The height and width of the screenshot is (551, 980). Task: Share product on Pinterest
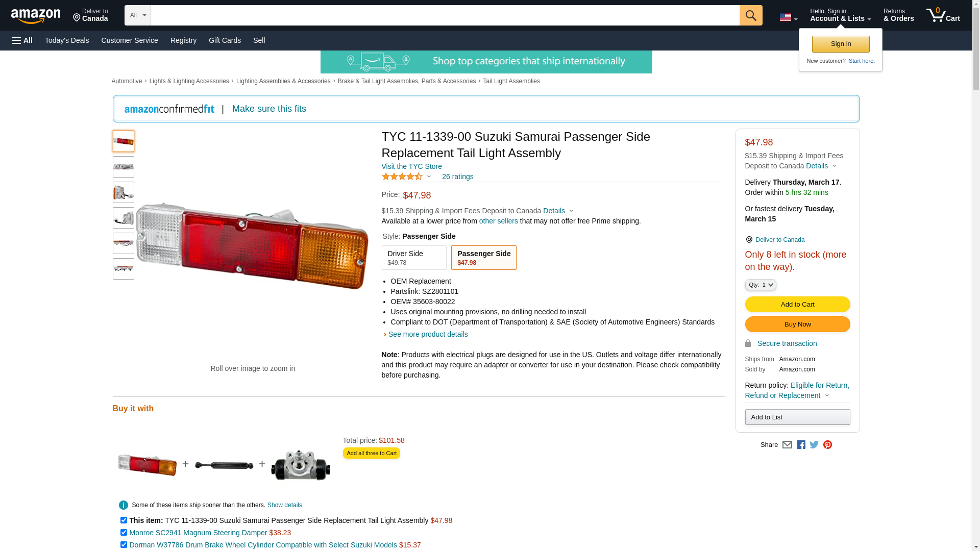click(x=827, y=445)
